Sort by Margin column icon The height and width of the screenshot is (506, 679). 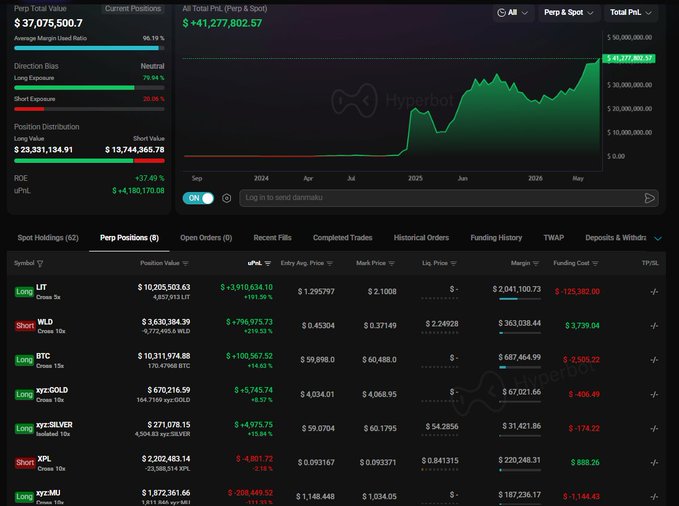[536, 263]
